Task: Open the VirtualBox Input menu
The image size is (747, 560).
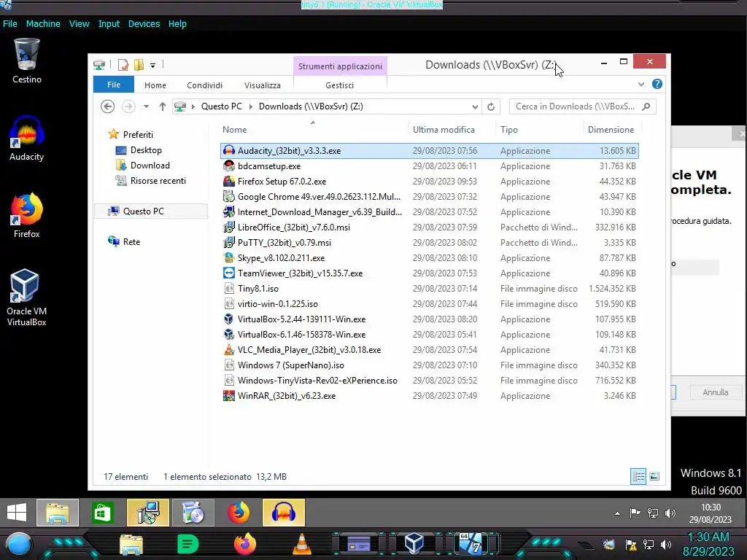Action: 109,24
